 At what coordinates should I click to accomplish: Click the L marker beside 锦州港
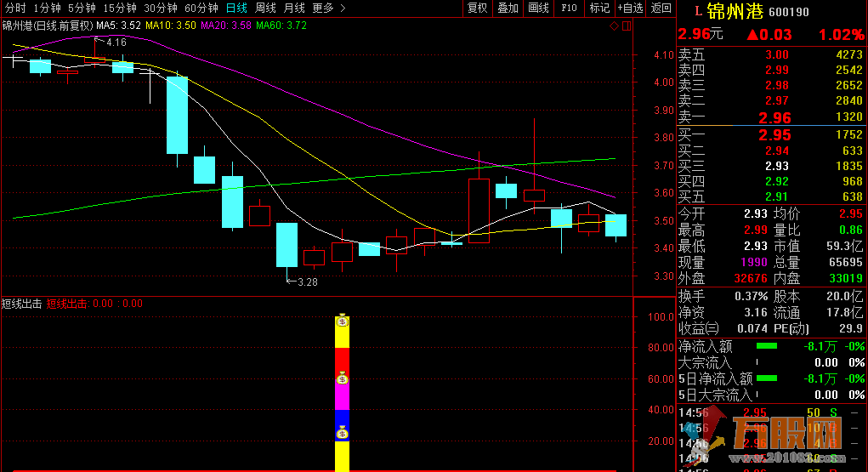click(x=698, y=12)
